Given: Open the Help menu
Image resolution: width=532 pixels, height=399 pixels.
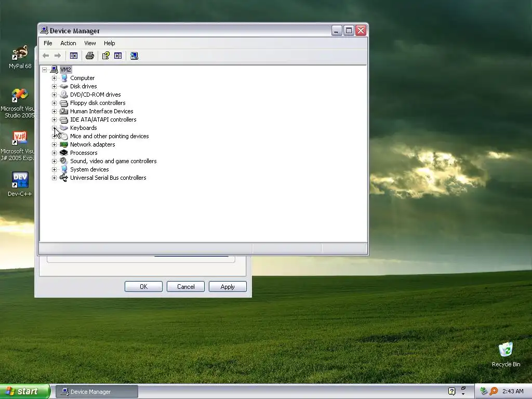Looking at the screenshot, I should pos(109,43).
